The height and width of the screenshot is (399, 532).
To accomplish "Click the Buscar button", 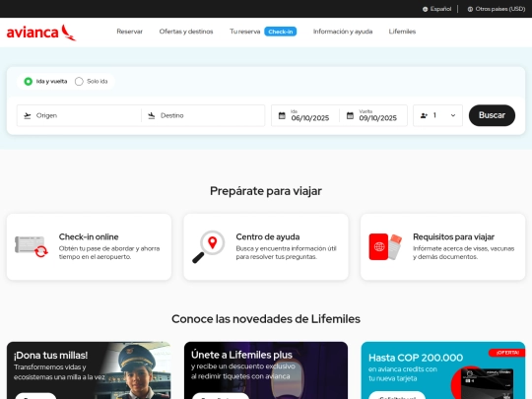I will coord(492,115).
